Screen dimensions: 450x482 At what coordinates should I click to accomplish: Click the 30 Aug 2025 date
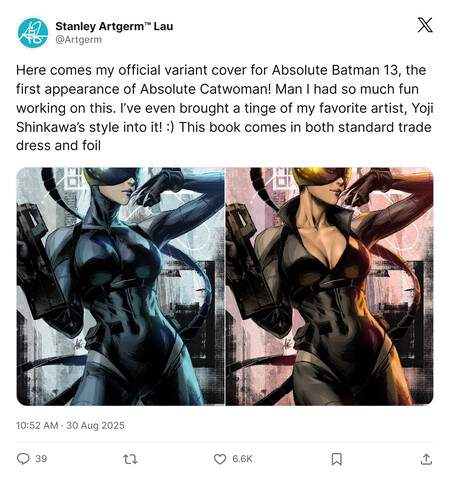coord(95,426)
